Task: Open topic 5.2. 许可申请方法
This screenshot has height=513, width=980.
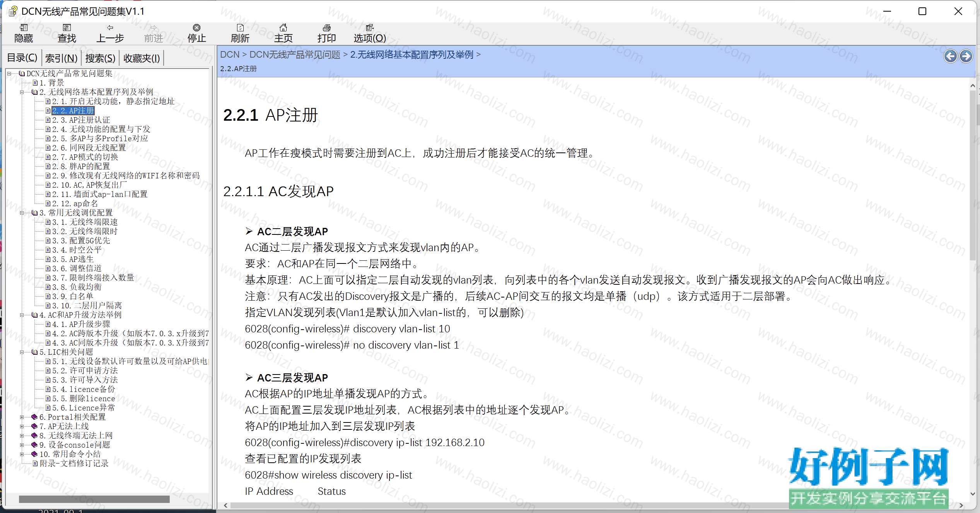Action: pos(85,371)
